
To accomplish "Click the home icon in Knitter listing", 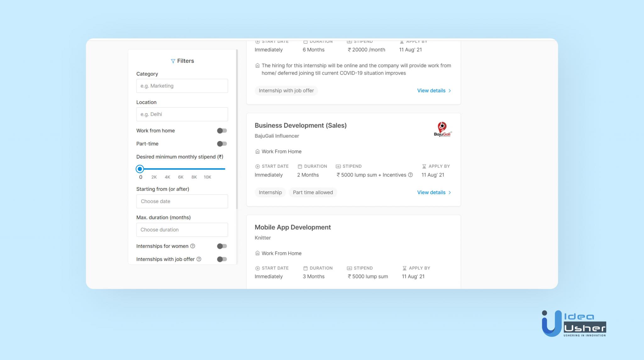I will [257, 253].
